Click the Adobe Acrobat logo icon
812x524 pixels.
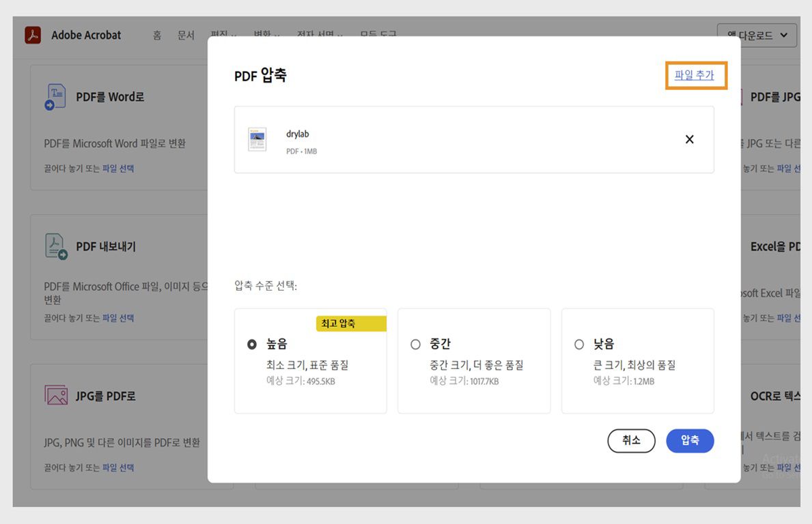point(33,34)
